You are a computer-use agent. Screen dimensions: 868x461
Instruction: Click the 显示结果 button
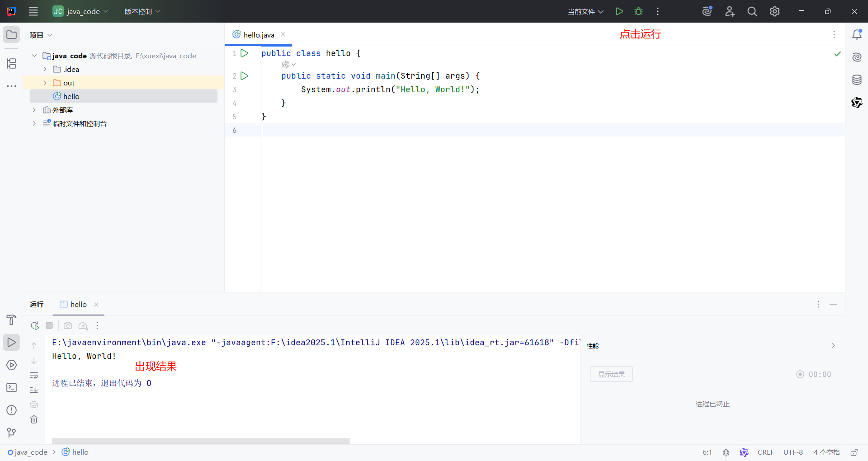point(611,374)
